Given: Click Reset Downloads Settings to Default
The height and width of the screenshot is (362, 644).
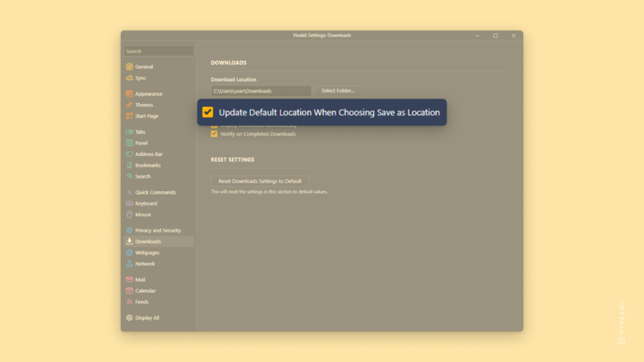Looking at the screenshot, I should (260, 181).
